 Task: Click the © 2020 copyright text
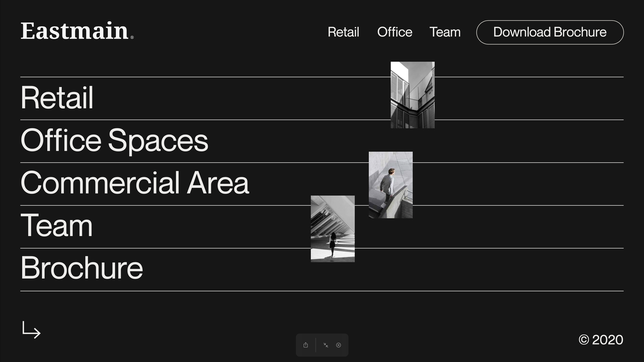601,340
